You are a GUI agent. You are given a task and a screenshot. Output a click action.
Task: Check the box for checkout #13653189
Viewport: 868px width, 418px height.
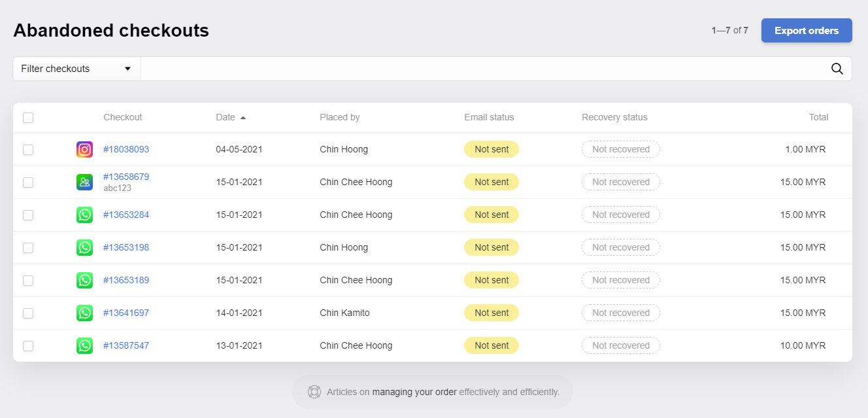[x=28, y=281]
